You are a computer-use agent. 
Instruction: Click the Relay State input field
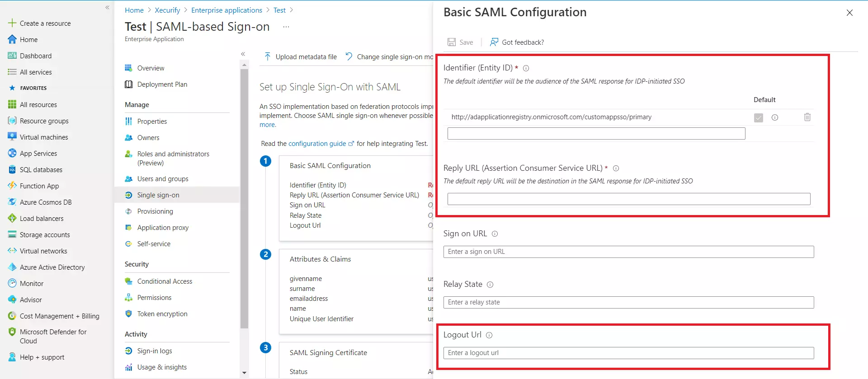(628, 302)
